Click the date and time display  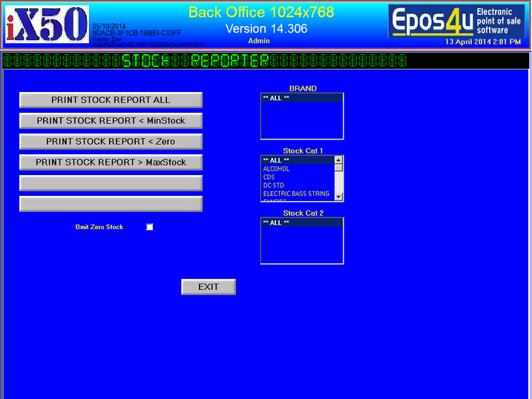click(x=483, y=42)
